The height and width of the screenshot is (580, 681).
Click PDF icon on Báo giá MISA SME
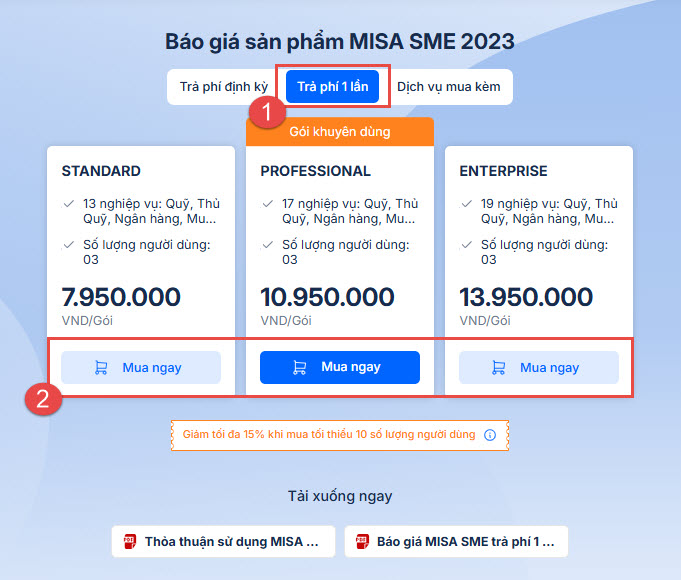[361, 542]
